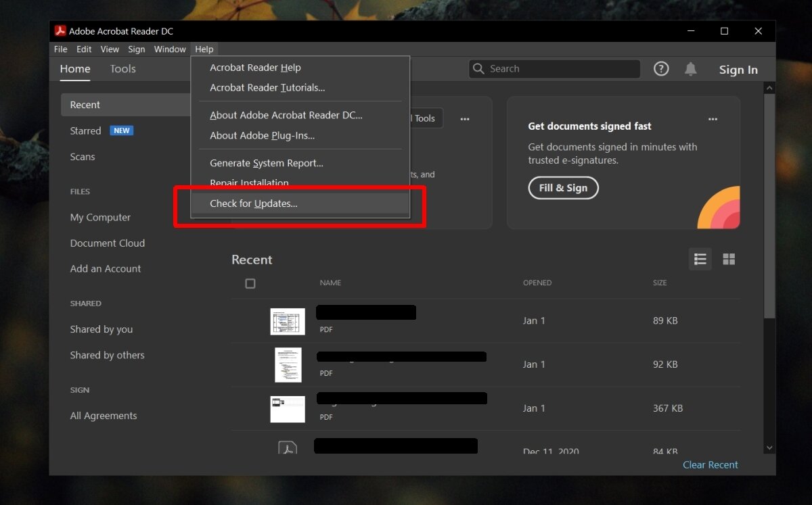Switch recent files to grid view

point(729,259)
